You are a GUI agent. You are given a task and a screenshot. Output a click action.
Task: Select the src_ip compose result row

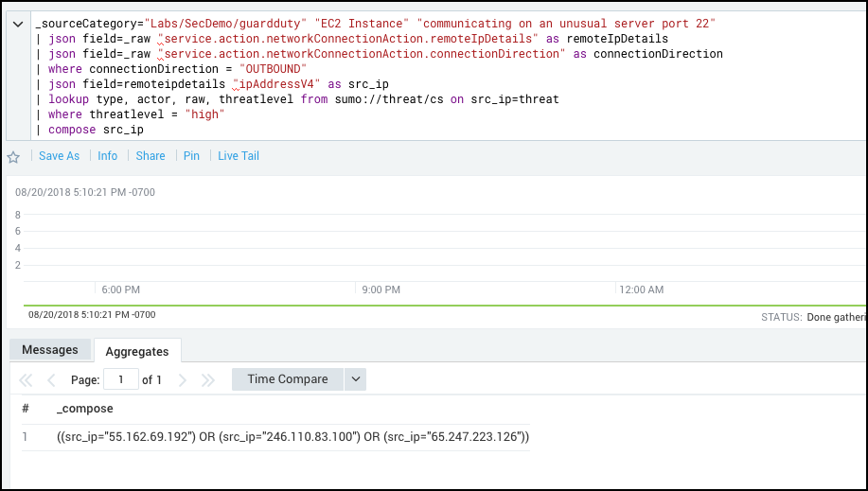(292, 437)
